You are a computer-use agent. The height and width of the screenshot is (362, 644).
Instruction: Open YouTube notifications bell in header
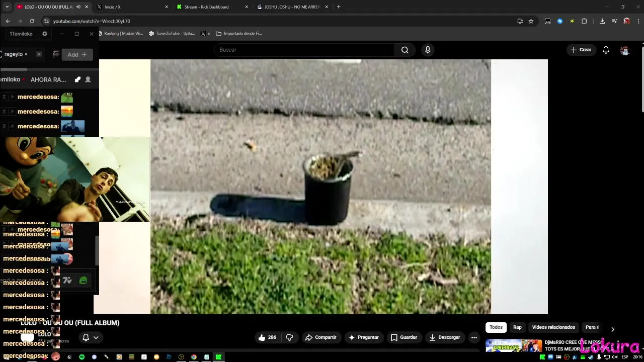click(606, 50)
